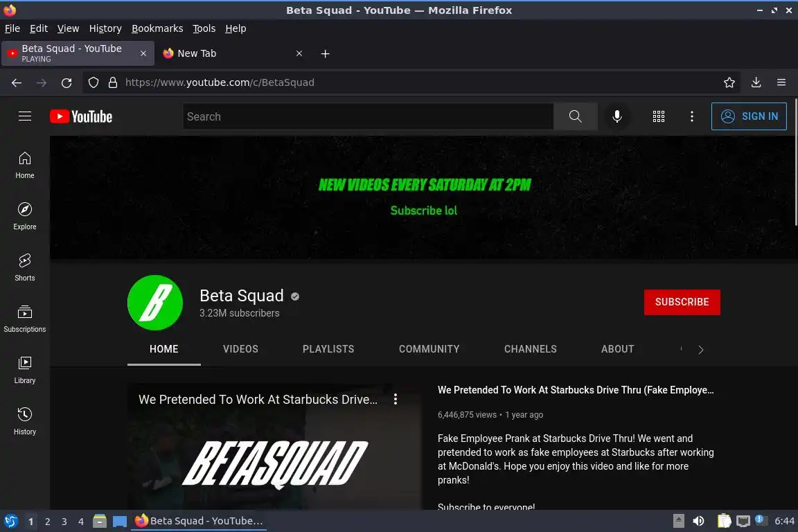Screen dimensions: 798x532
Task: Open tracking protection shield icon
Action: [93, 82]
